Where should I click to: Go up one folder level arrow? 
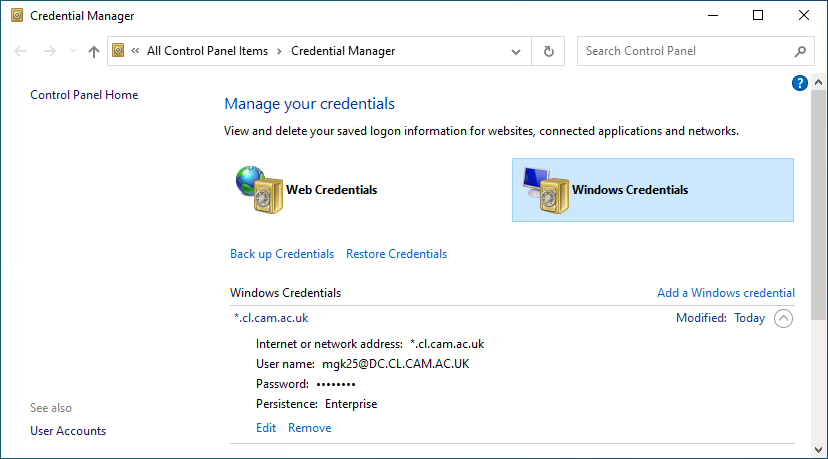(x=94, y=51)
